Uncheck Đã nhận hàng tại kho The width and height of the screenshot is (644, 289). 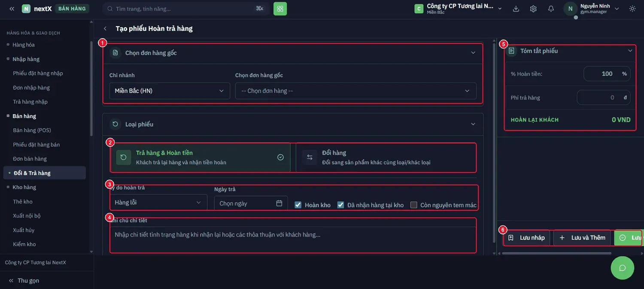point(340,205)
